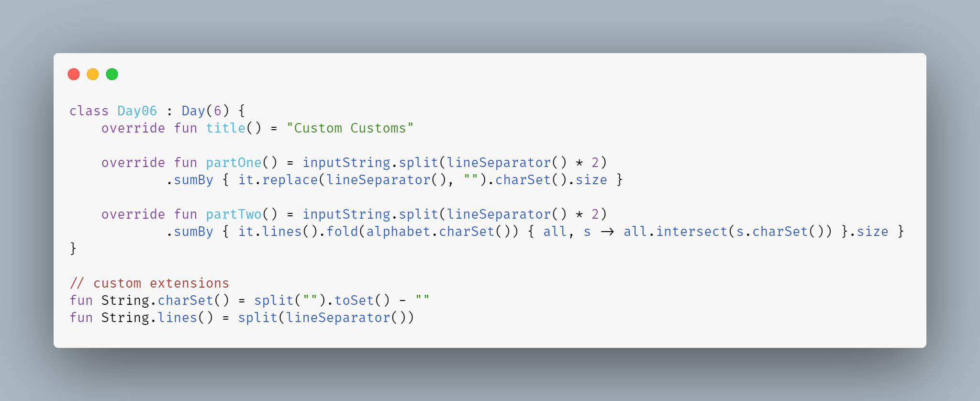Image resolution: width=980 pixels, height=401 pixels.
Task: Click the intersect method call
Action: coord(691,232)
